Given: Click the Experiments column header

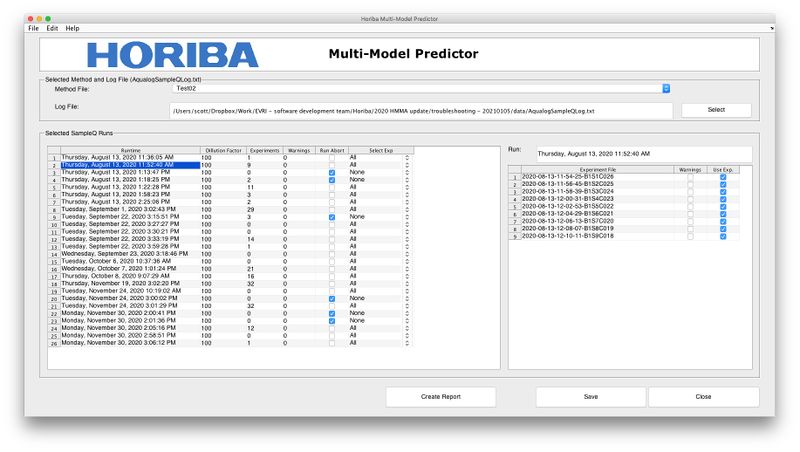Looking at the screenshot, I should click(x=265, y=150).
